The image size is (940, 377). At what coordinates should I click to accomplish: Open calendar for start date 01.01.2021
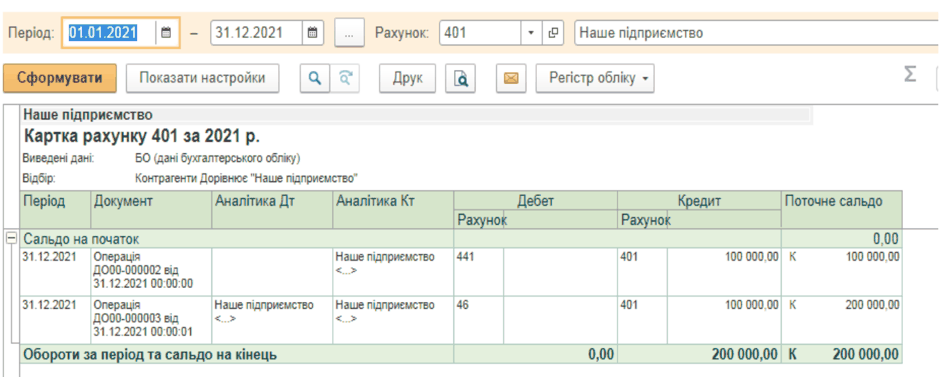tap(167, 32)
